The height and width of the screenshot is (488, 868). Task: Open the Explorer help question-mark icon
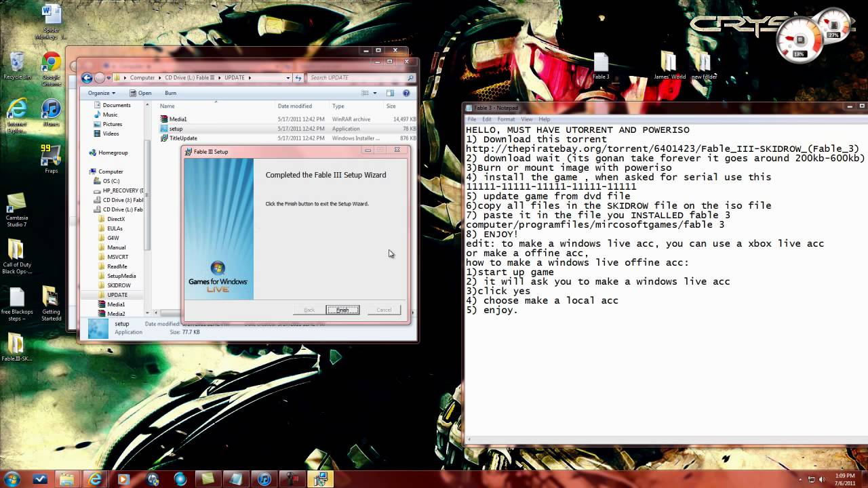click(x=407, y=93)
